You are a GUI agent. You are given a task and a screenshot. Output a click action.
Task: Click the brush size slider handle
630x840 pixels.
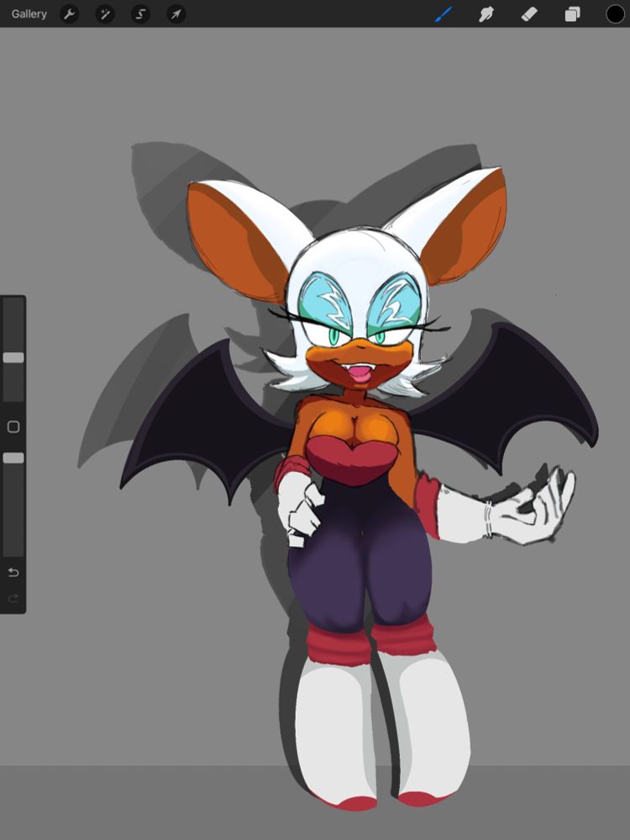pyautogui.click(x=13, y=357)
